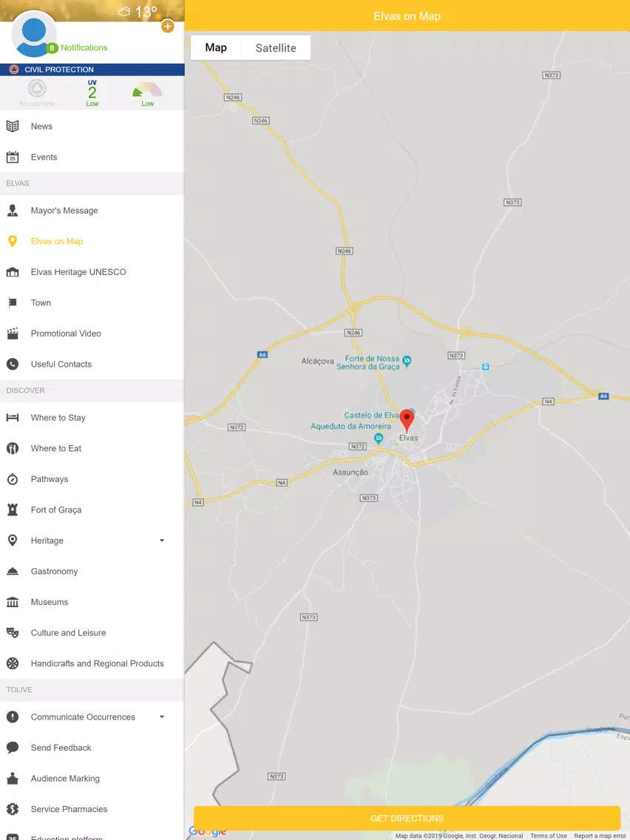This screenshot has width=630, height=840.
Task: Tap the Pathways compass icon
Action: (x=13, y=479)
